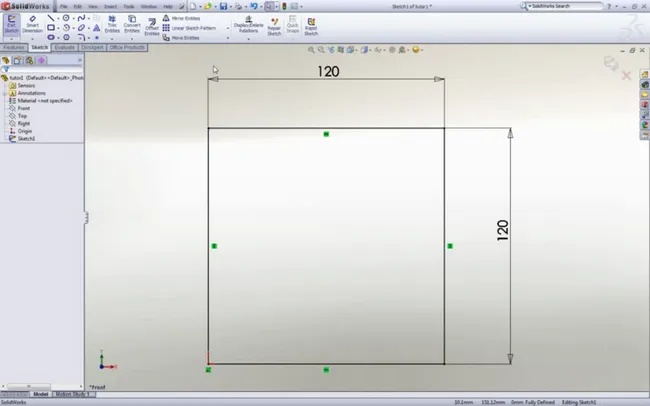
Task: Open the Circle tool dropdown arrow
Action: pos(73,18)
